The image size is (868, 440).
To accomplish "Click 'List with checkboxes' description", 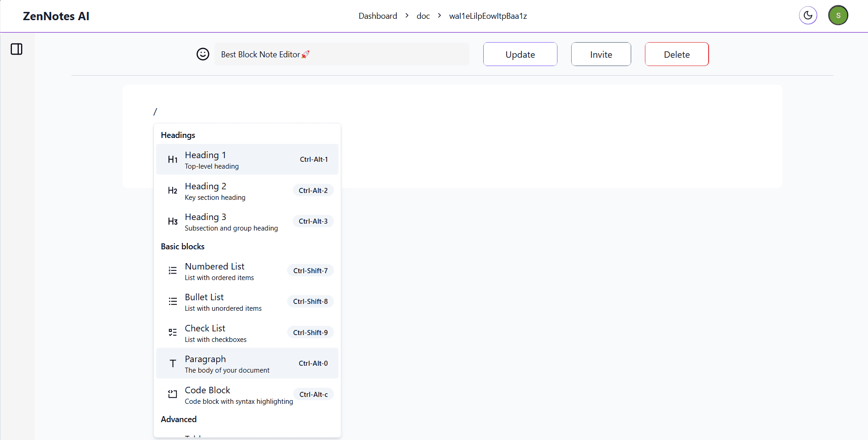I will click(x=216, y=340).
